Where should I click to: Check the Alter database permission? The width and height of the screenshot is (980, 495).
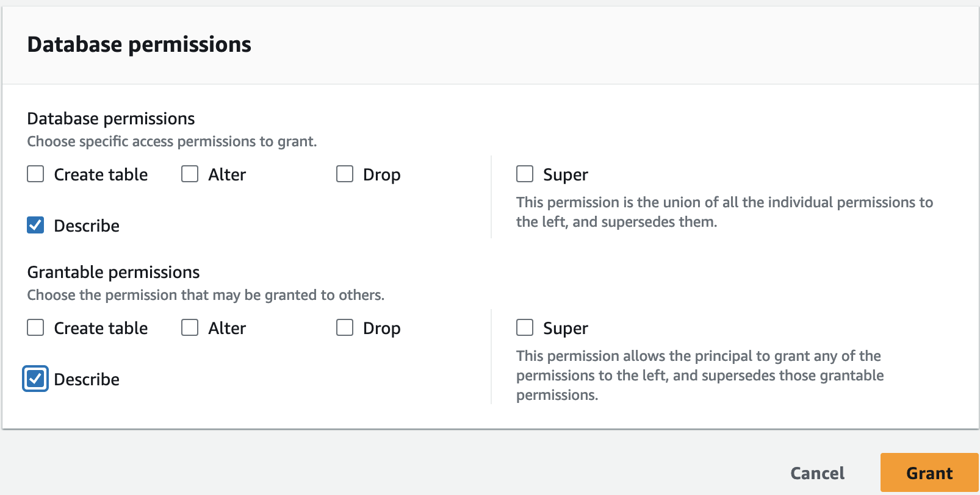coord(189,174)
